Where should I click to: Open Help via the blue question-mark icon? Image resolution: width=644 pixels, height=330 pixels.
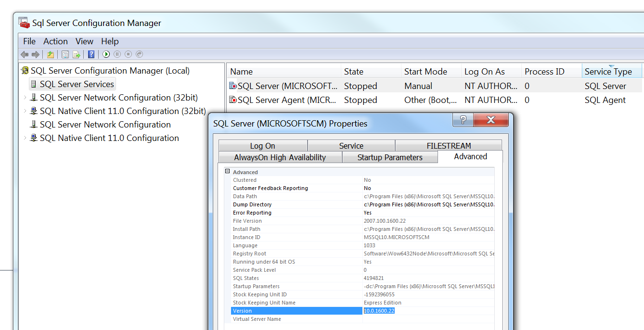tap(91, 54)
